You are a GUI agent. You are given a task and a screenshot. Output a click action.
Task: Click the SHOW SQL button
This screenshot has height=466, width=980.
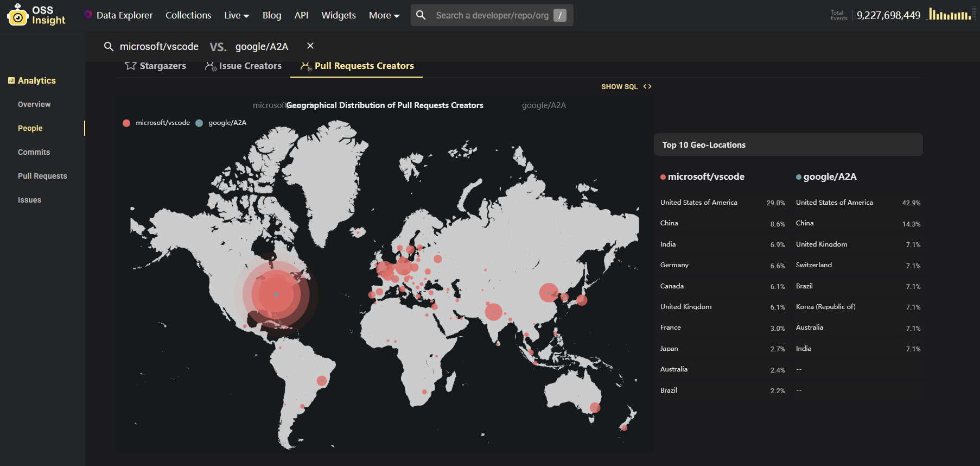(x=626, y=86)
